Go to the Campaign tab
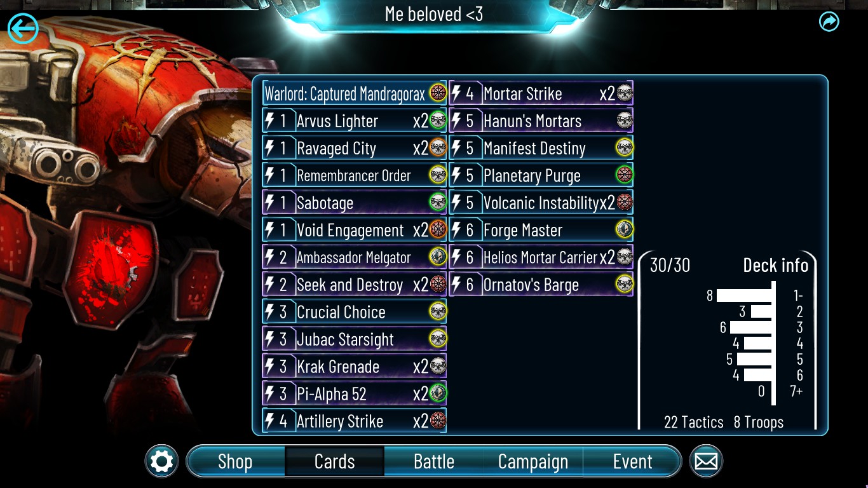 533,461
